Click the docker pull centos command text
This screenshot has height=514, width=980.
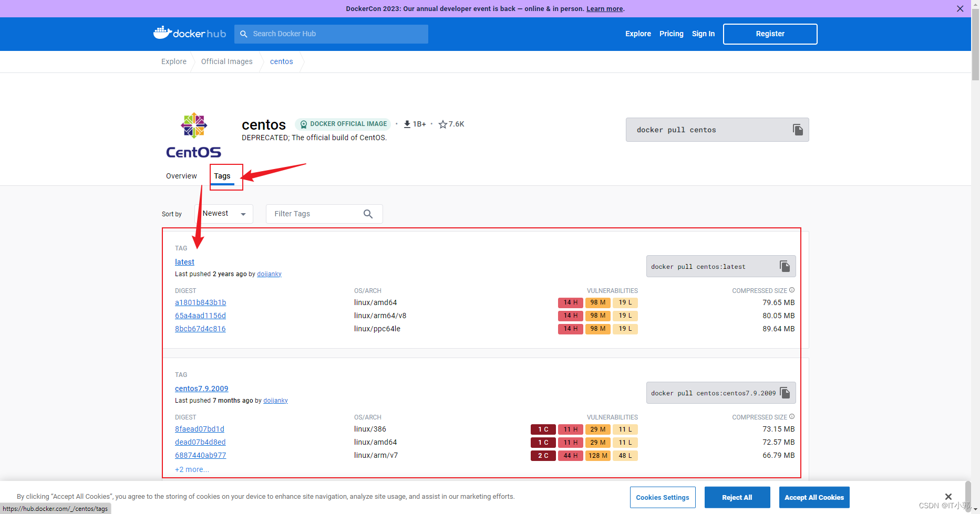click(x=676, y=130)
